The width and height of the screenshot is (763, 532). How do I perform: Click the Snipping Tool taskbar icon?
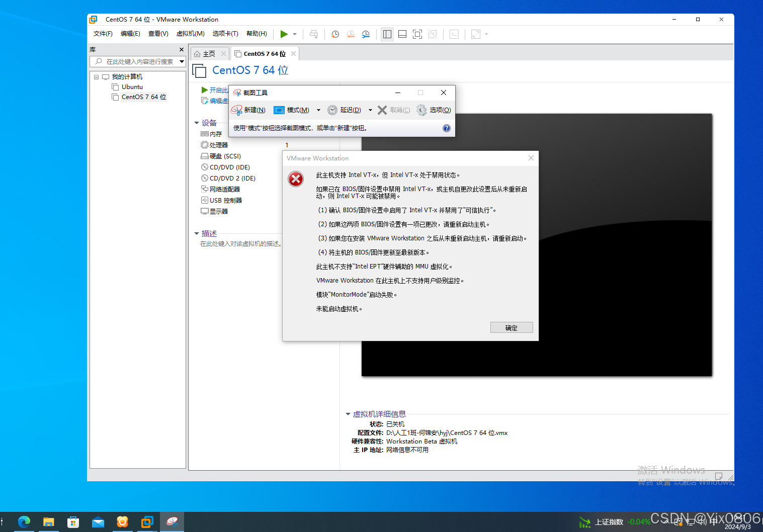pos(172,522)
